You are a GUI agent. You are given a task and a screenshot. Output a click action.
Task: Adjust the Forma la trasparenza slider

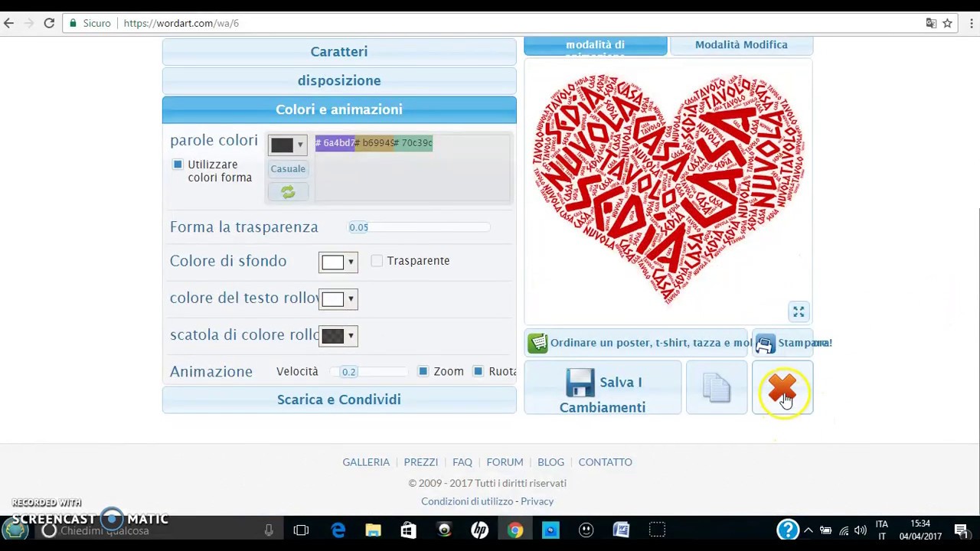pyautogui.click(x=419, y=227)
